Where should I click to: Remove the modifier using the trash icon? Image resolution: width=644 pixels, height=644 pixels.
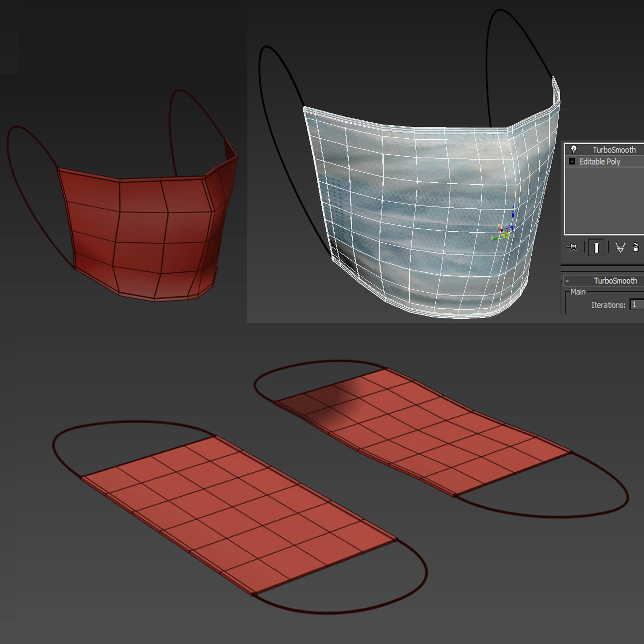click(x=635, y=248)
